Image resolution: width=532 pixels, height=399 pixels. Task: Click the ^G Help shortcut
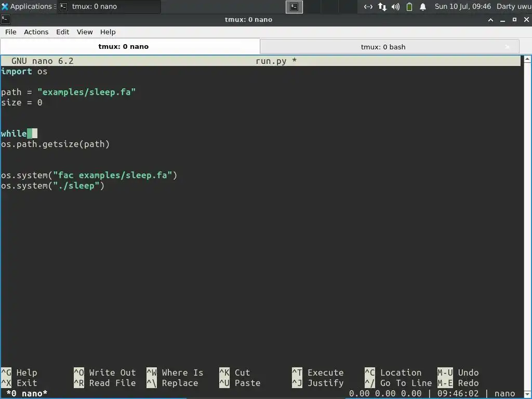point(19,373)
